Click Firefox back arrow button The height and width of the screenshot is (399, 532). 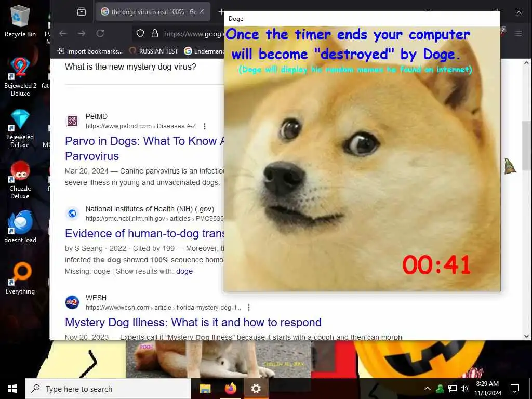63,33
